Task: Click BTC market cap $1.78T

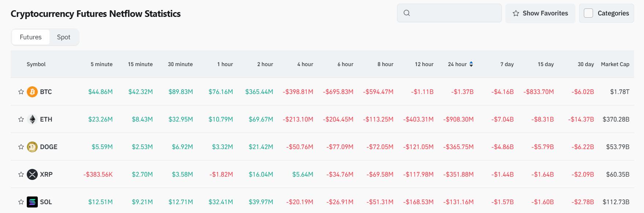Action: click(x=620, y=92)
